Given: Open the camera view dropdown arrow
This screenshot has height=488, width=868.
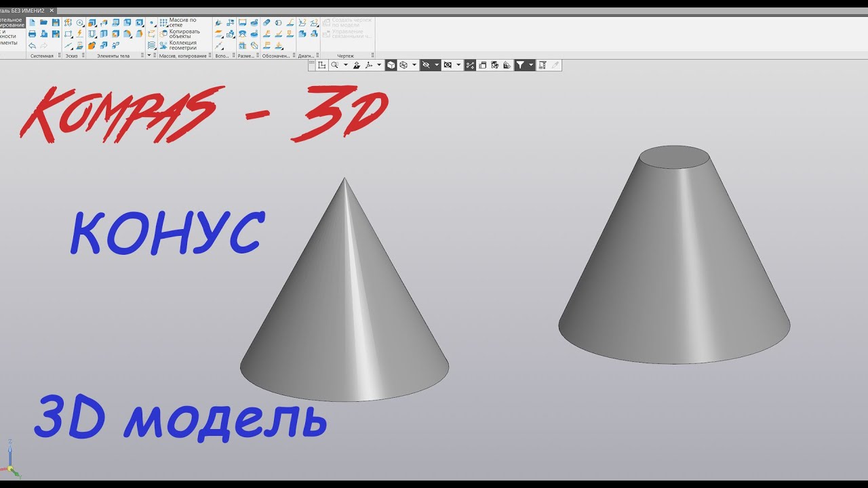Looking at the screenshot, I should click(458, 65).
